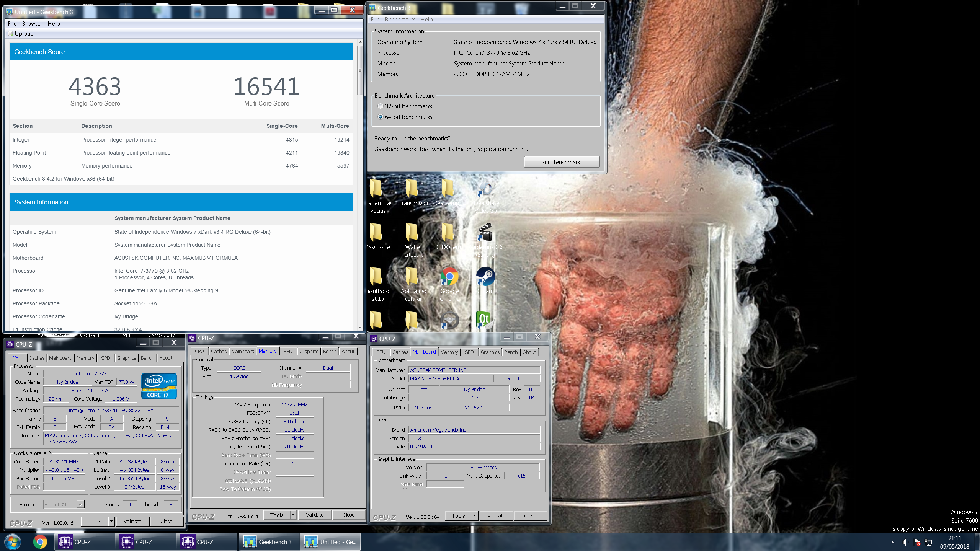Click the Chrome icon pinned on the taskbar

pyautogui.click(x=40, y=542)
